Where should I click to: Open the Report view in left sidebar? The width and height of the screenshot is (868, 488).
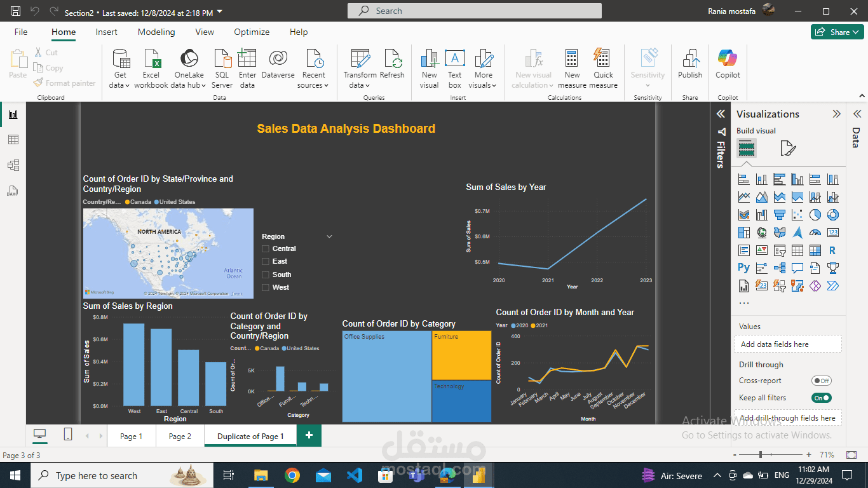click(x=13, y=114)
